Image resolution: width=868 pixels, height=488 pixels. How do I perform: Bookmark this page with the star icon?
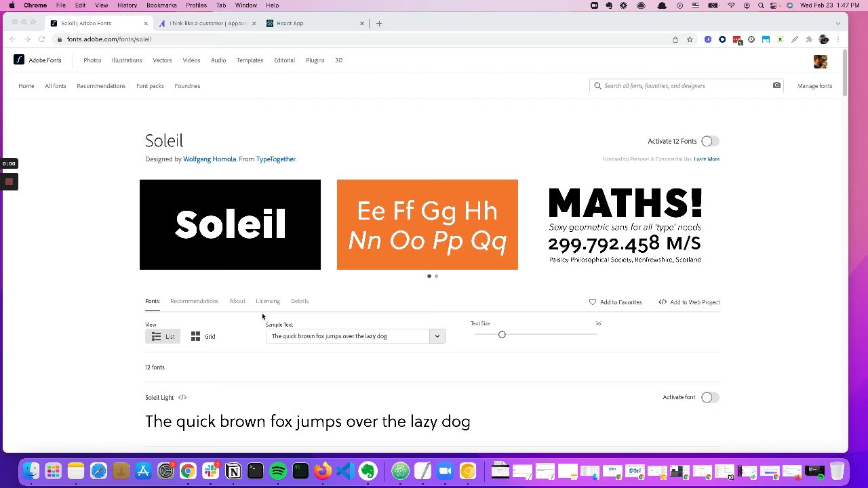tap(690, 39)
